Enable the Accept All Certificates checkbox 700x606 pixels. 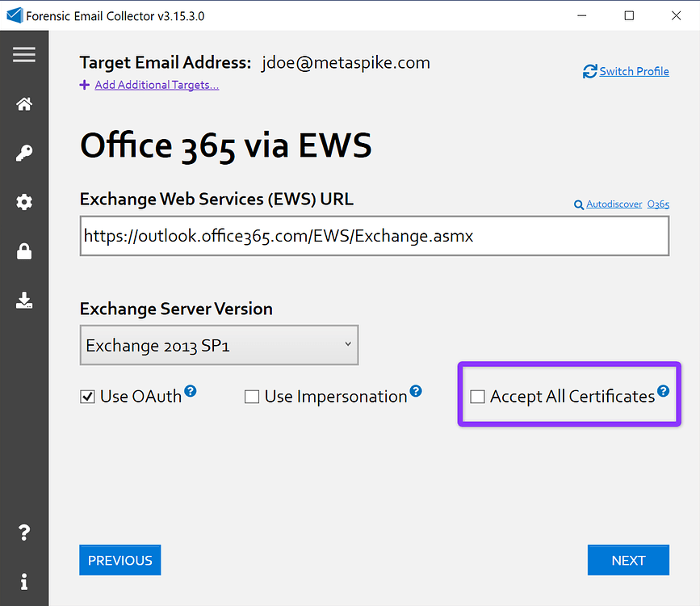[x=477, y=396]
